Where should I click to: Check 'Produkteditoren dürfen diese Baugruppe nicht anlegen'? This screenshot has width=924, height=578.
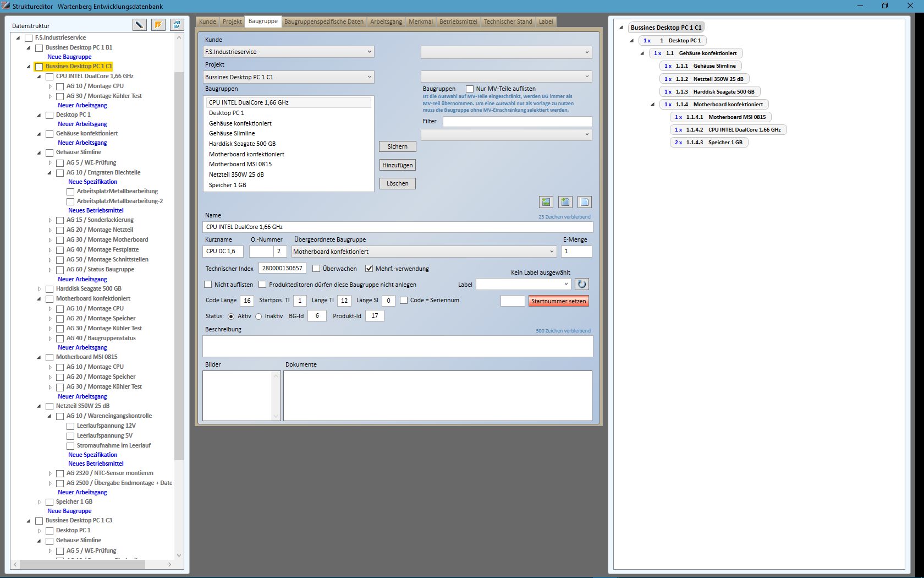pyautogui.click(x=262, y=285)
